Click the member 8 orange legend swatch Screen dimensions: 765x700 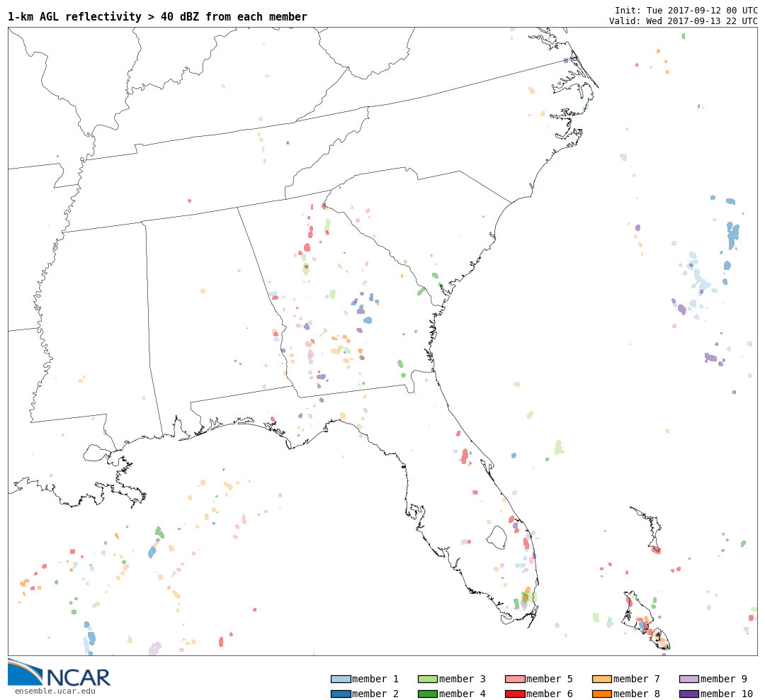click(x=602, y=694)
